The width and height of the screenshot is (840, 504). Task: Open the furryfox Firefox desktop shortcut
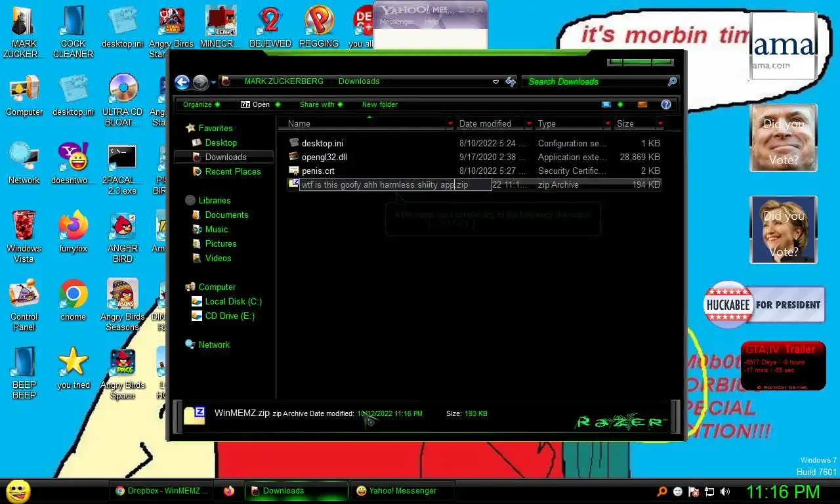(x=73, y=232)
